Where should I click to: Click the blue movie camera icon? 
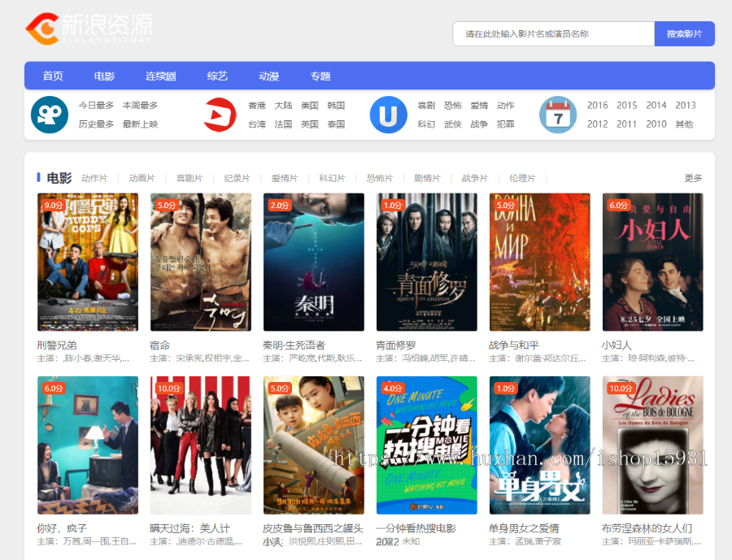(50, 115)
